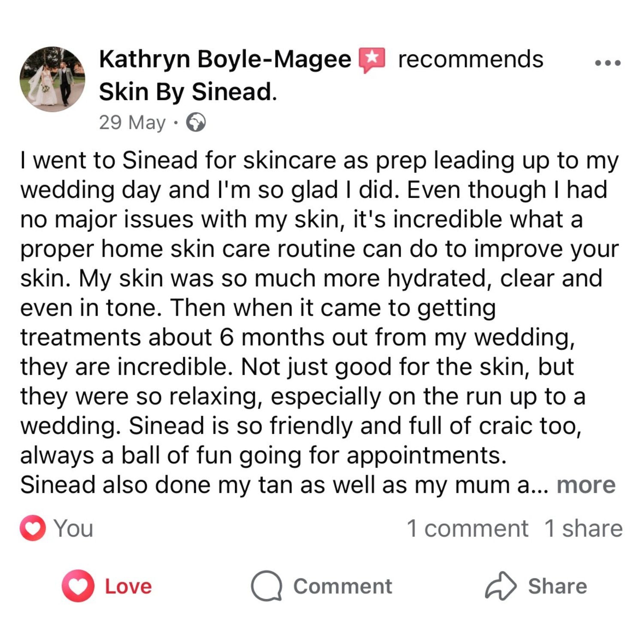644x644 pixels.
Task: Open the three-dot post options menu
Action: pos(608,63)
